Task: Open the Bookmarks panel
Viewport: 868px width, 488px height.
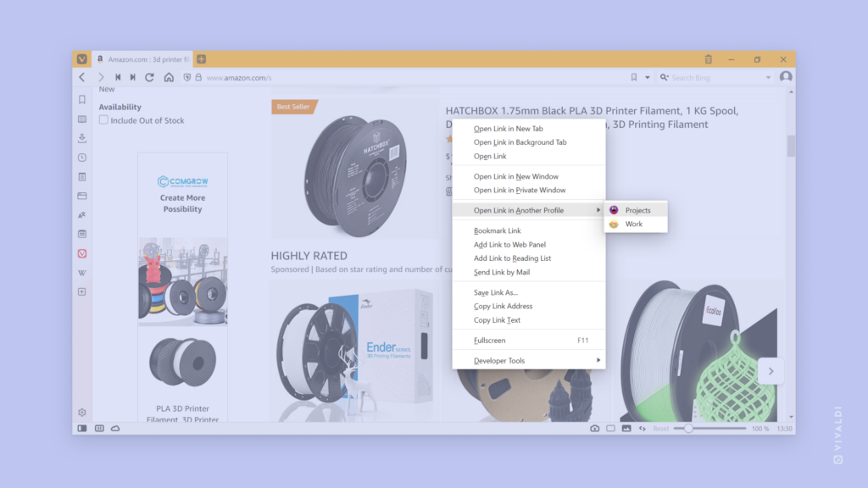Action: tap(82, 100)
